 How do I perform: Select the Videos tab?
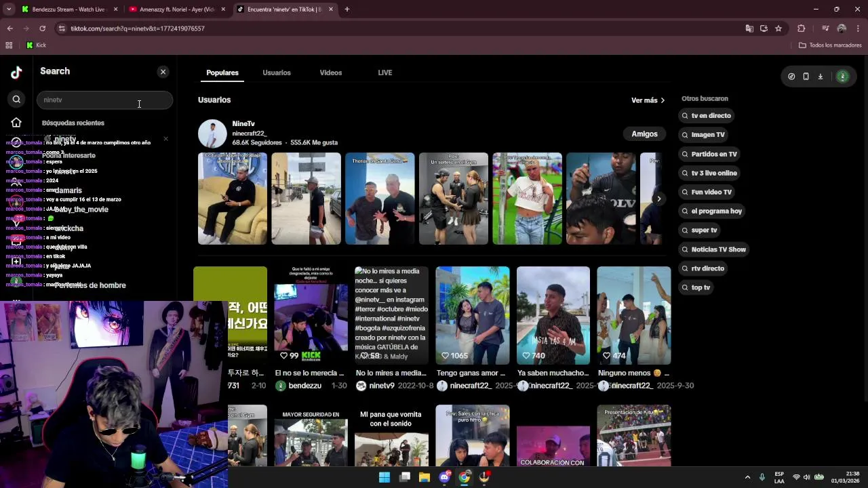point(331,73)
